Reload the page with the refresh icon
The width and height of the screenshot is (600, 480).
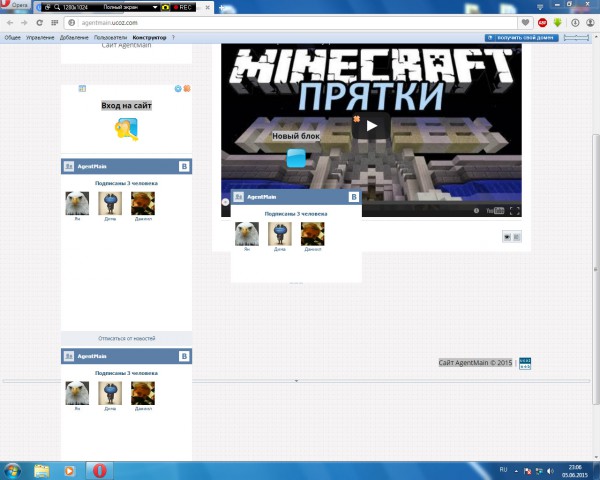coord(39,23)
